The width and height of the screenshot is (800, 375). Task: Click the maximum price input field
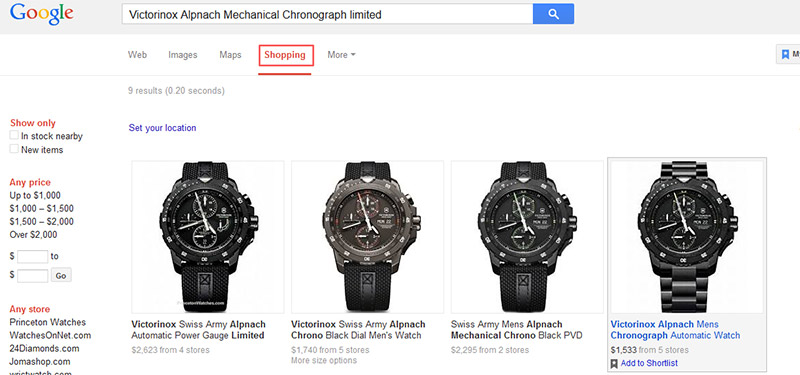[33, 276]
